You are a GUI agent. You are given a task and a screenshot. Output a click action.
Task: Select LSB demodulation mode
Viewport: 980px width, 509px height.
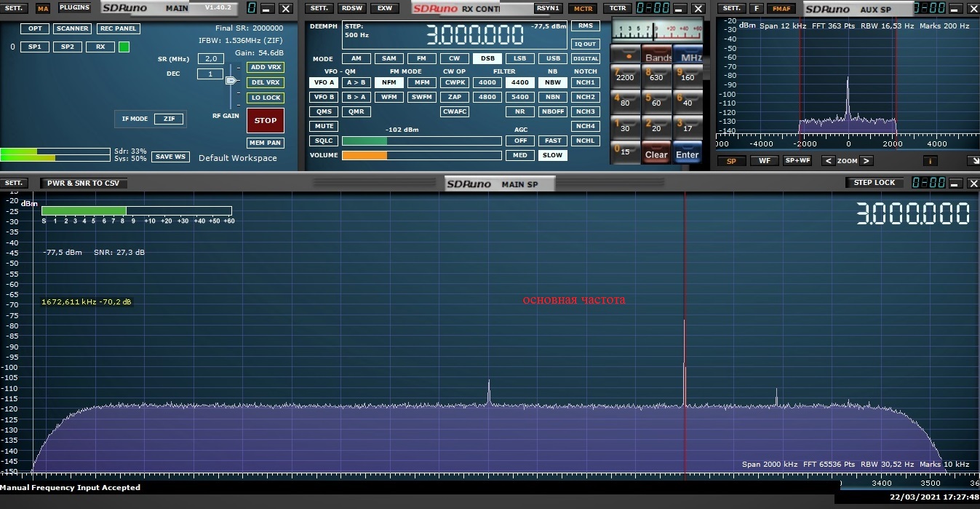tap(519, 58)
